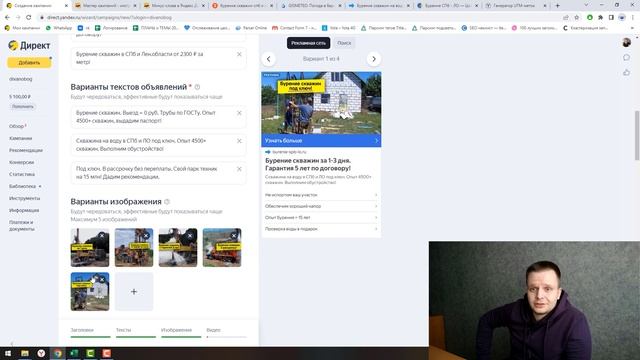Screen dimensions: 640x360
Task: Open the WhatsApp bookmark
Action: [x=58, y=28]
